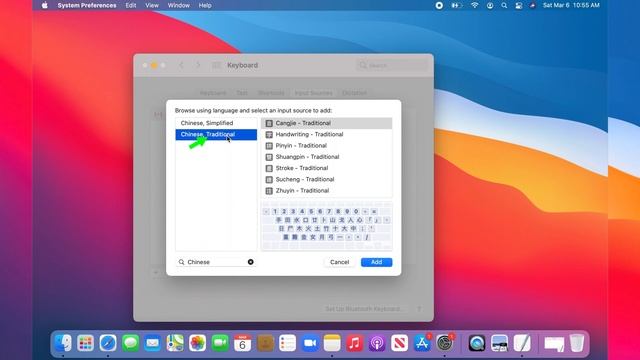
Task: Launch Zoom from the Dock
Action: point(310,343)
